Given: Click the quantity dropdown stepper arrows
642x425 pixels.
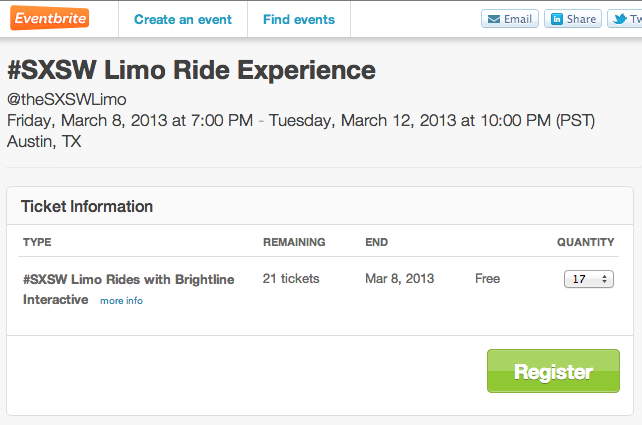Looking at the screenshot, I should 604,279.
